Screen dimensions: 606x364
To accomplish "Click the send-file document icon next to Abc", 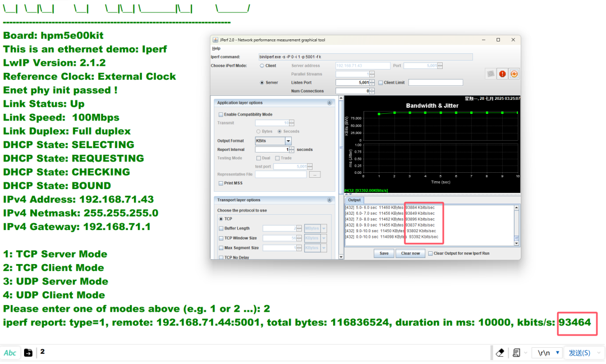I will point(28,352).
